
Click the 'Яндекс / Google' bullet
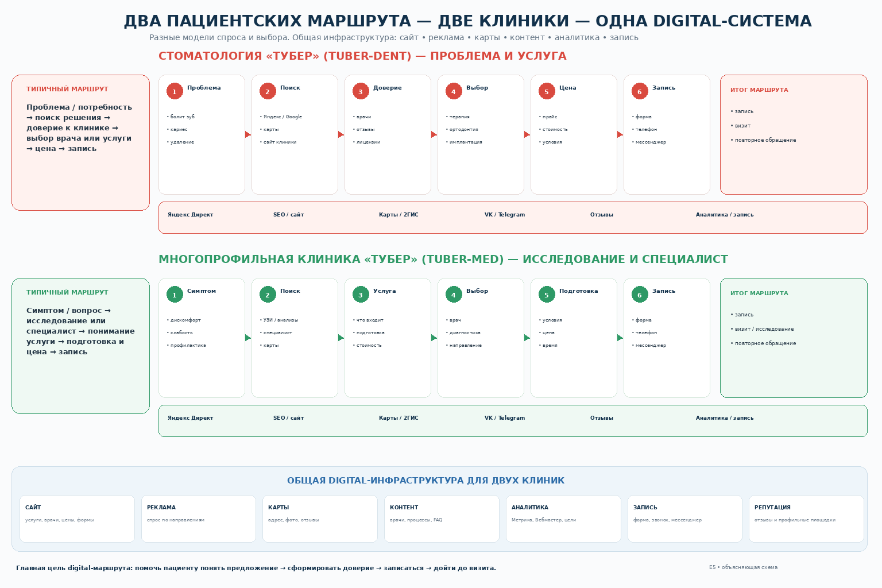tap(281, 117)
